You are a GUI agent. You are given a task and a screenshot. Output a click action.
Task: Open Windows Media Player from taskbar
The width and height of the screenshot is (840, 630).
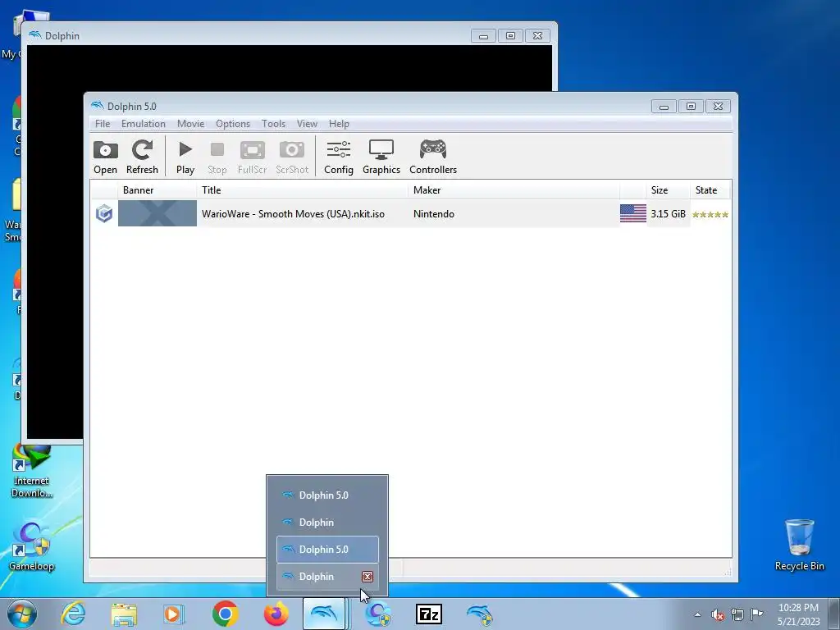pos(173,614)
